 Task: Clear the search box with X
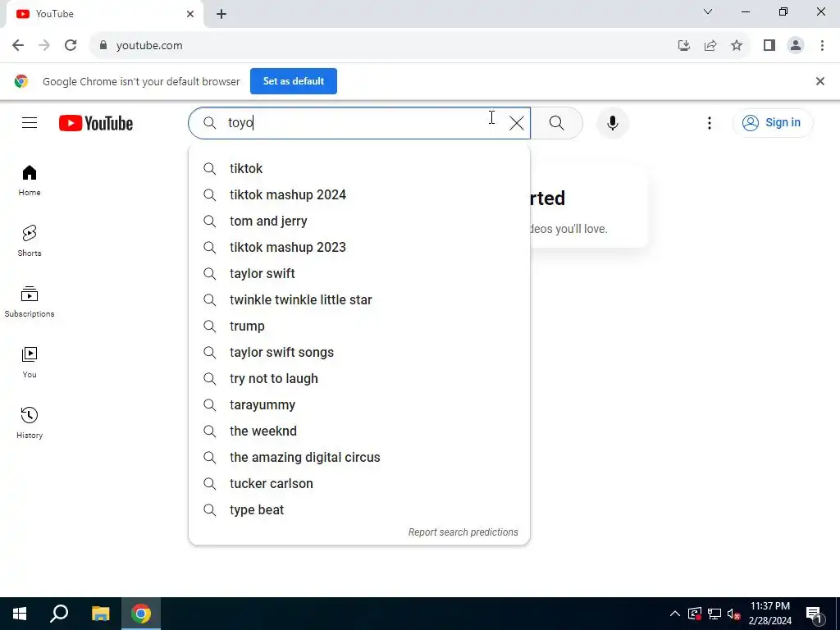point(517,123)
